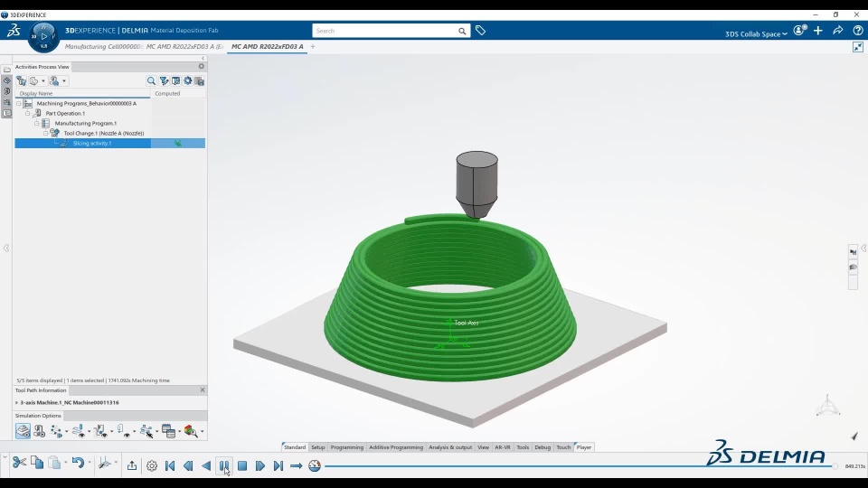Select the machine resource icon in left sidebar
The image size is (868, 488).
[x=6, y=91]
